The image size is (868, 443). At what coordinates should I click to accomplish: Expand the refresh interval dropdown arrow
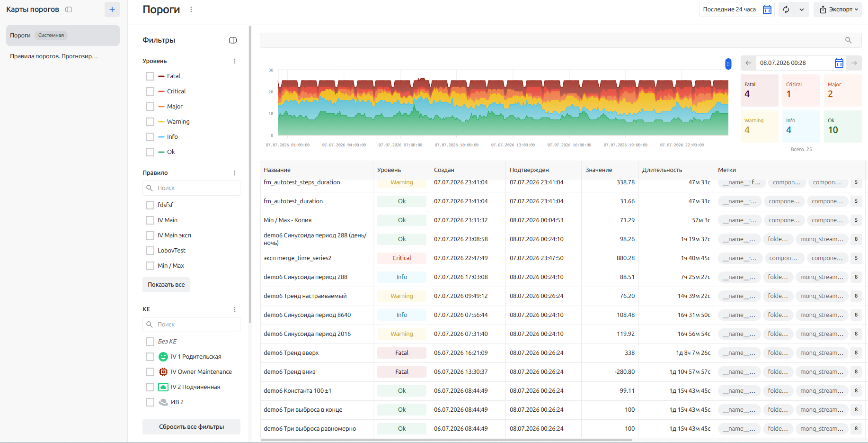pos(802,9)
